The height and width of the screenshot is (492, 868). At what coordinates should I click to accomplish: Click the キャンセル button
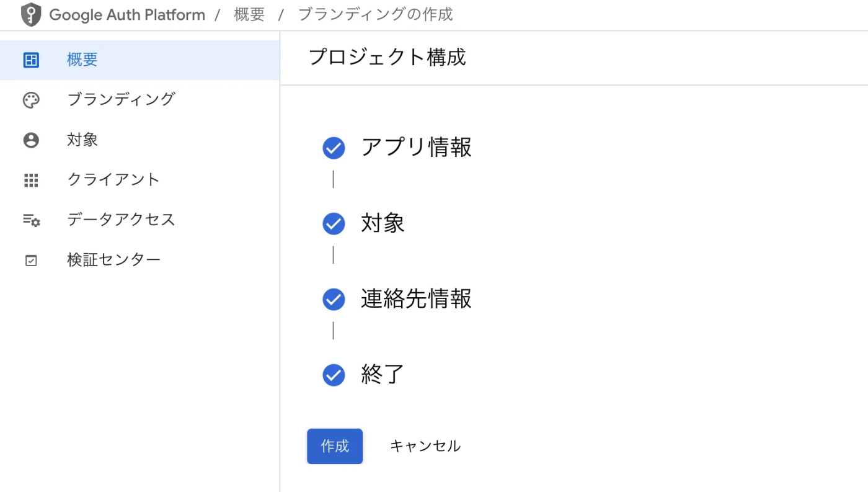click(x=425, y=446)
